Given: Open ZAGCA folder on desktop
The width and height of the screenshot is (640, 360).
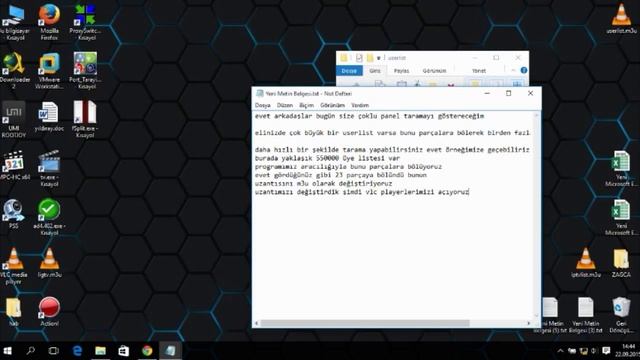Looking at the screenshot, I should click(x=621, y=262).
